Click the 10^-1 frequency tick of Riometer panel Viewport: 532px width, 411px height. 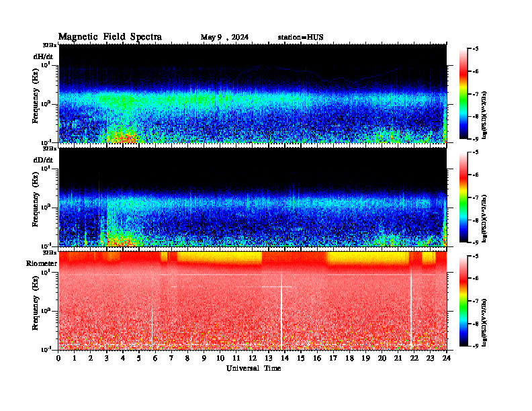tap(46, 349)
